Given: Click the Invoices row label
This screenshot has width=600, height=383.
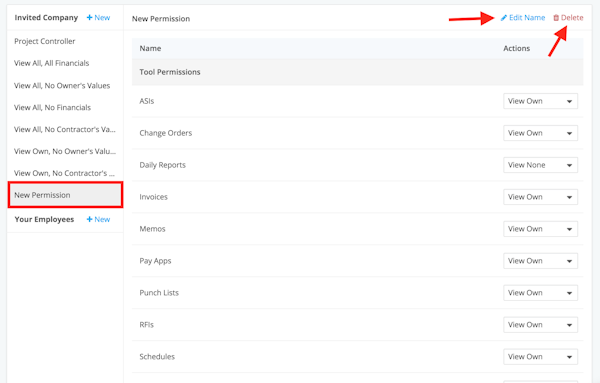Looking at the screenshot, I should pyautogui.click(x=153, y=197).
